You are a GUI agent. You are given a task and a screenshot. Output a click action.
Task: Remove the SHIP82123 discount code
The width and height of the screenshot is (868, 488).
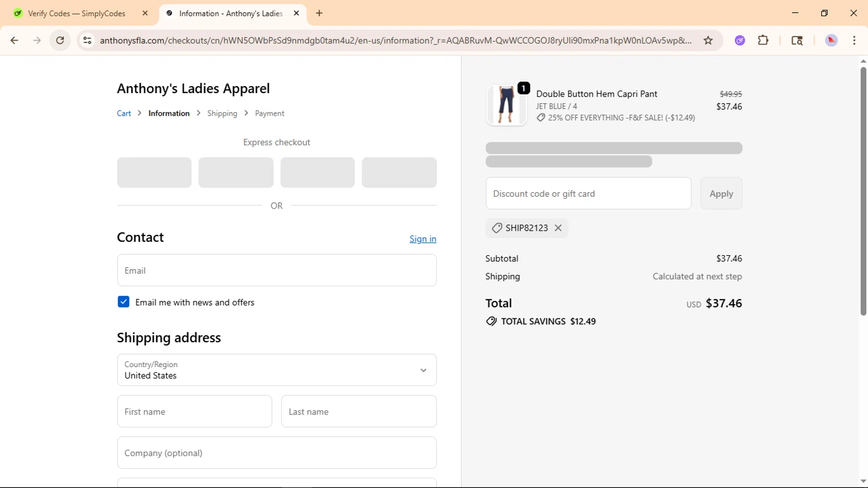pos(558,228)
